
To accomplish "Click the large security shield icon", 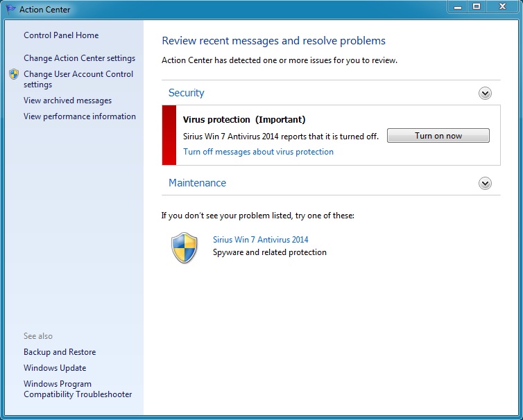I will tap(185, 247).
